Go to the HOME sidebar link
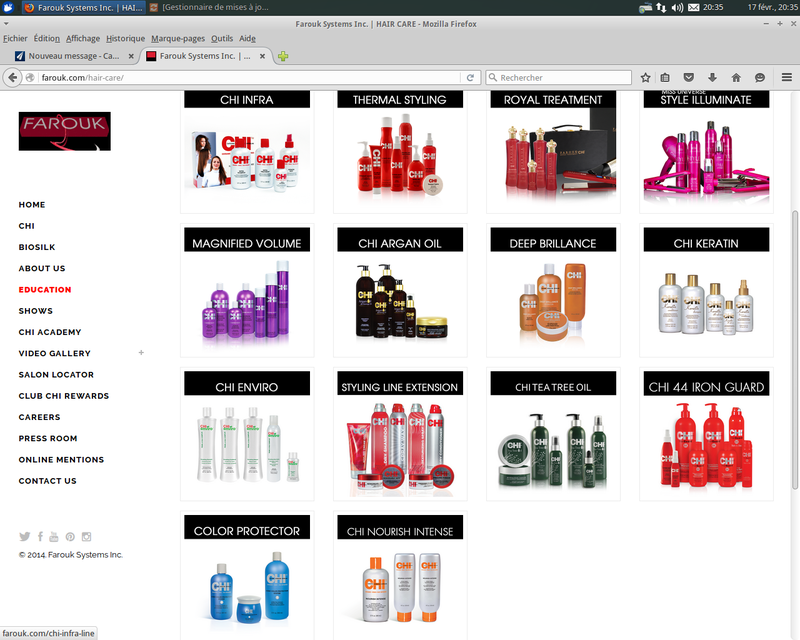This screenshot has height=640, width=800. (32, 205)
